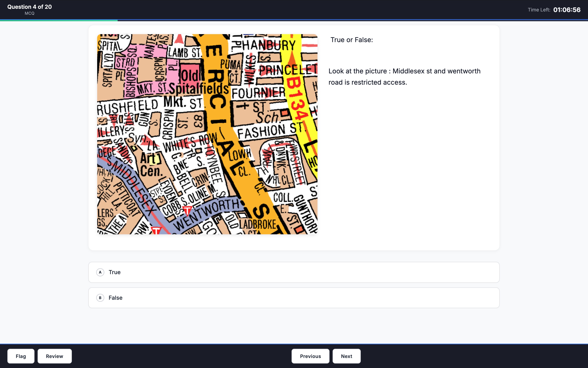Flag this question

21,356
